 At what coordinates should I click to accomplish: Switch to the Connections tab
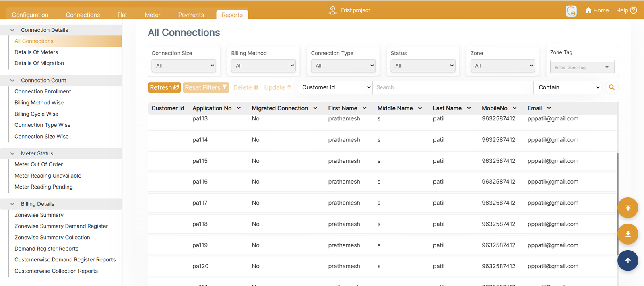[x=83, y=15]
